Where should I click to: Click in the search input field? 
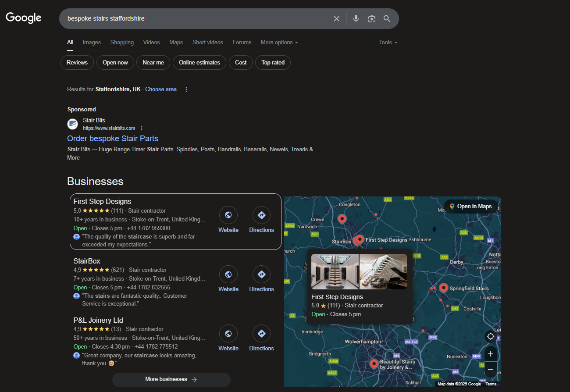[197, 18]
